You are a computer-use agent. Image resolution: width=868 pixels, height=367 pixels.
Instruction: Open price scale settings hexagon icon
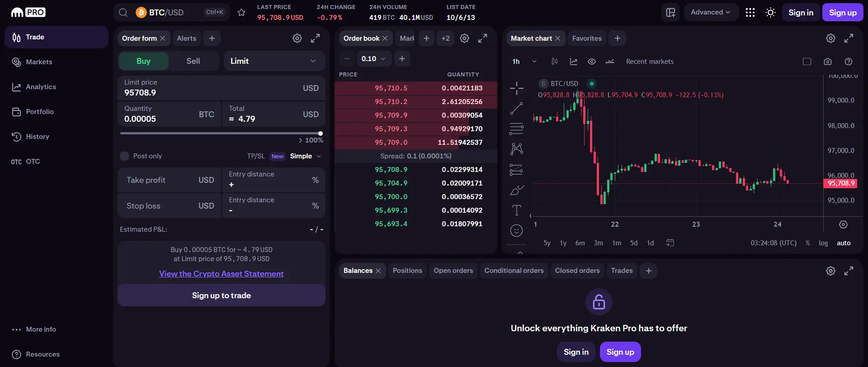coord(843,224)
